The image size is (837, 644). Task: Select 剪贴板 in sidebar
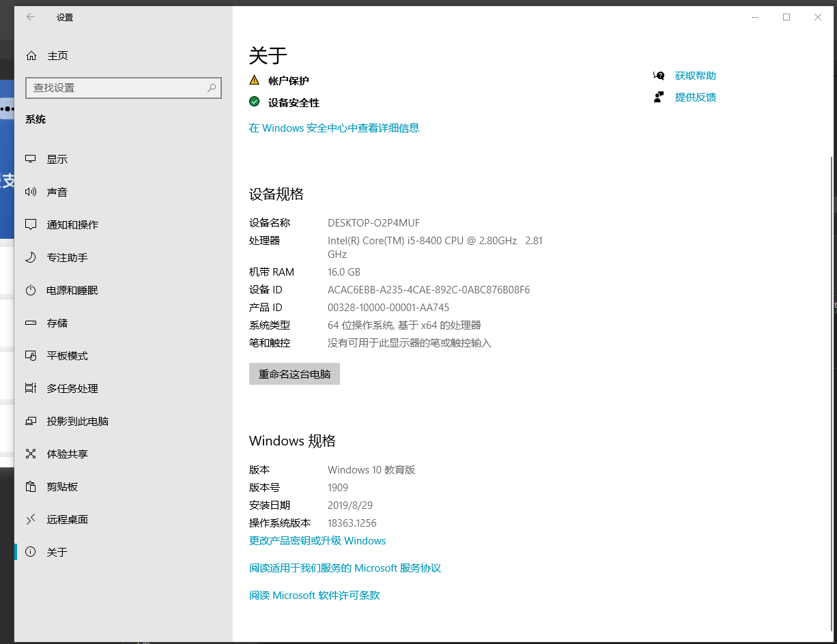click(x=123, y=486)
